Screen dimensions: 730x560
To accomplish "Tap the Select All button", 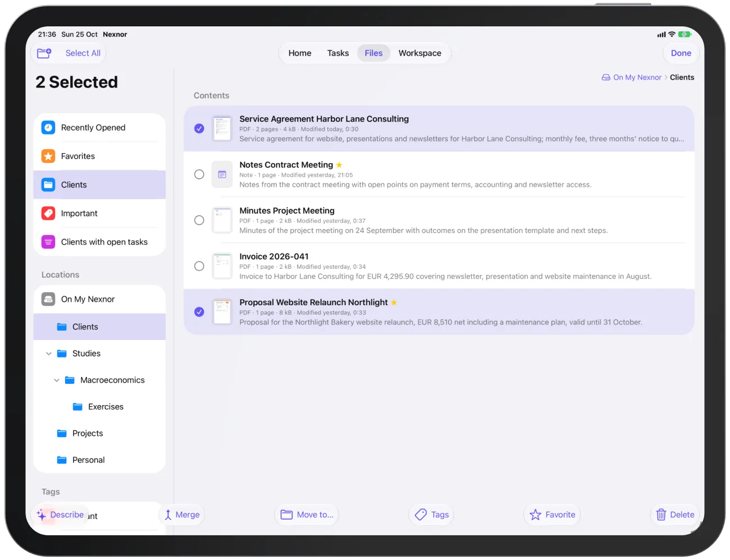I will (83, 53).
